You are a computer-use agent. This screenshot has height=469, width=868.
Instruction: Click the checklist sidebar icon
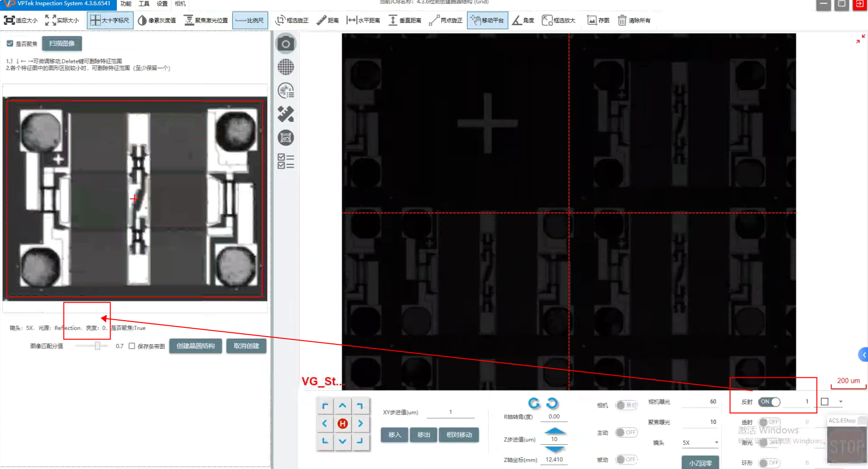pyautogui.click(x=286, y=161)
